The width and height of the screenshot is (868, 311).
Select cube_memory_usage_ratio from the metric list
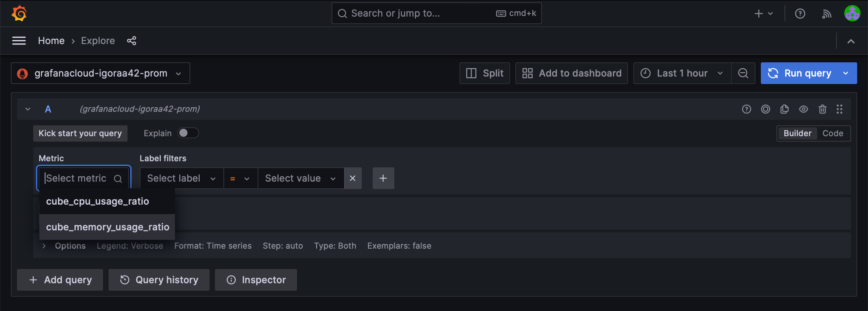point(107,227)
